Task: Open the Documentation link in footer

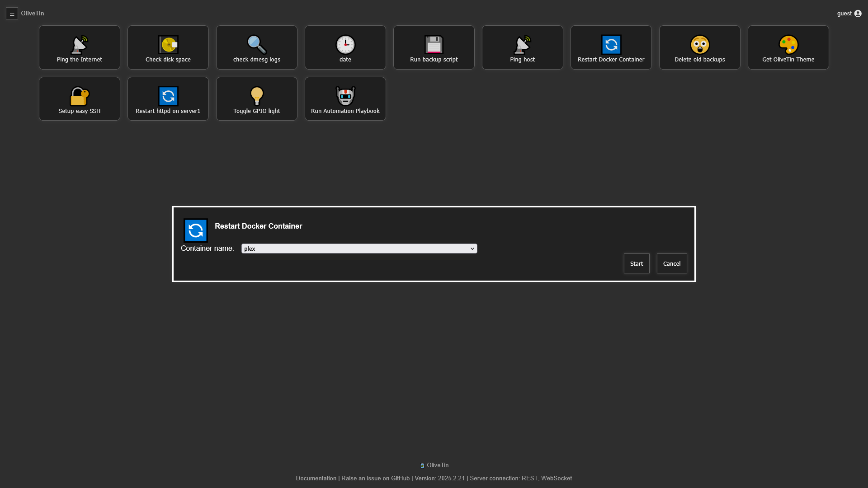Action: pyautogui.click(x=316, y=478)
